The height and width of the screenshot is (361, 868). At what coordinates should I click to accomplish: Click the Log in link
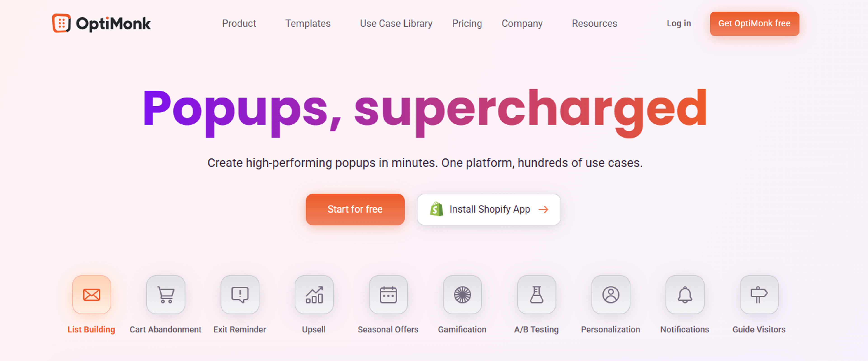(x=679, y=24)
